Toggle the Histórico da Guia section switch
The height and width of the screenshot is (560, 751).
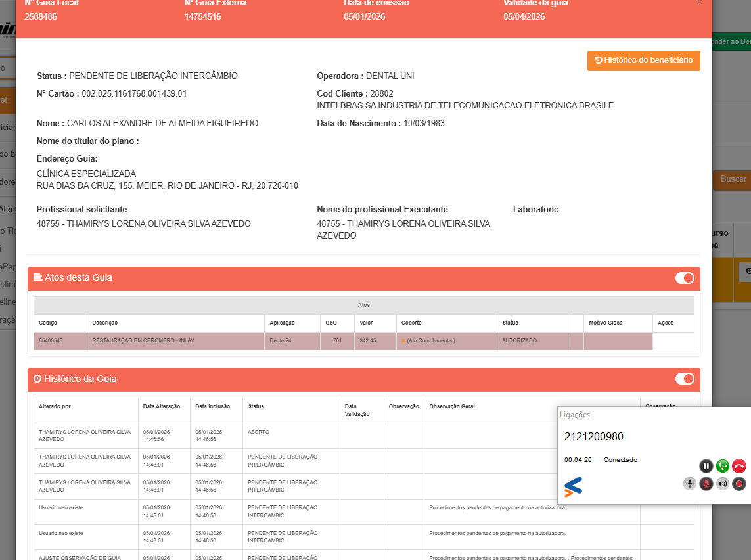[x=685, y=379]
